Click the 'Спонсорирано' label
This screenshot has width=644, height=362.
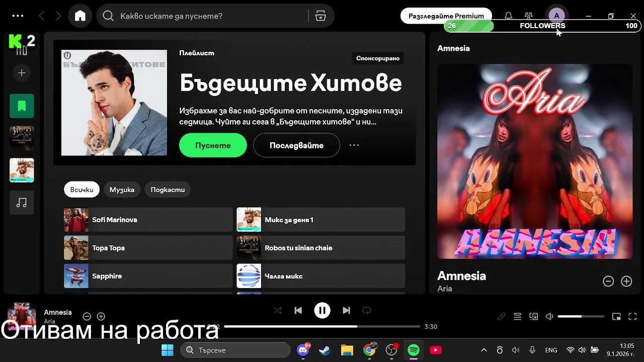click(378, 58)
